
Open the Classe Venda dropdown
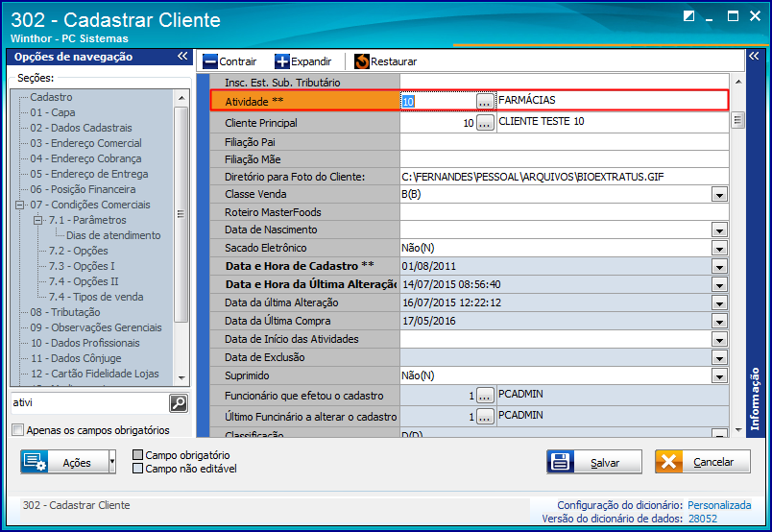tap(719, 195)
